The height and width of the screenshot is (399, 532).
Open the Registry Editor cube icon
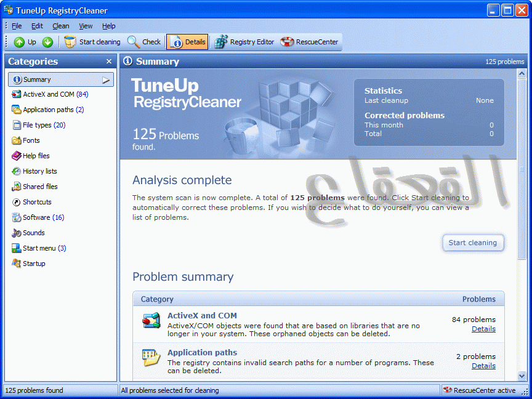pos(221,42)
